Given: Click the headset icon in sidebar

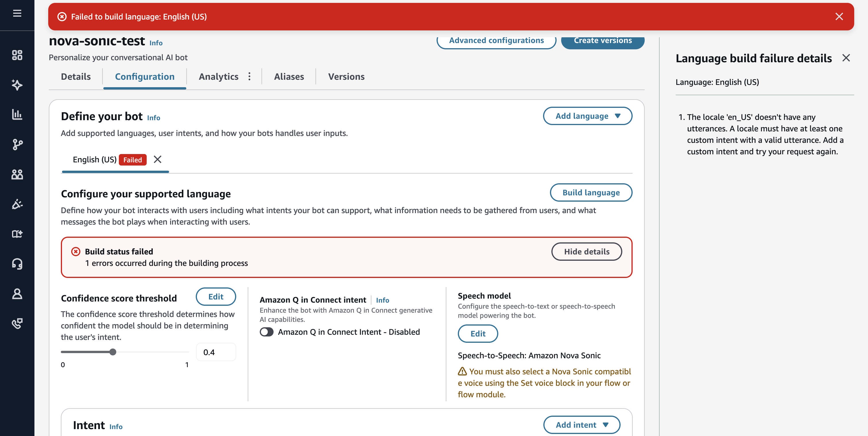Looking at the screenshot, I should [x=17, y=264].
